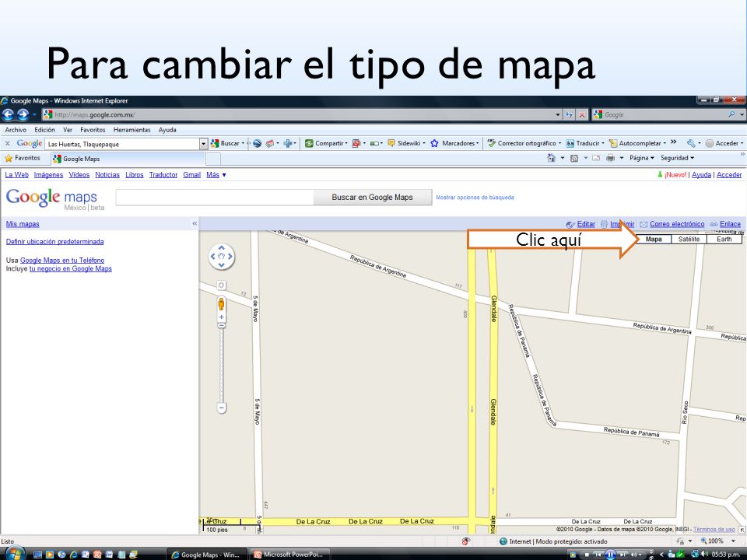Click the Mostrar opciones de búsqueda link
747x560 pixels.
(475, 197)
